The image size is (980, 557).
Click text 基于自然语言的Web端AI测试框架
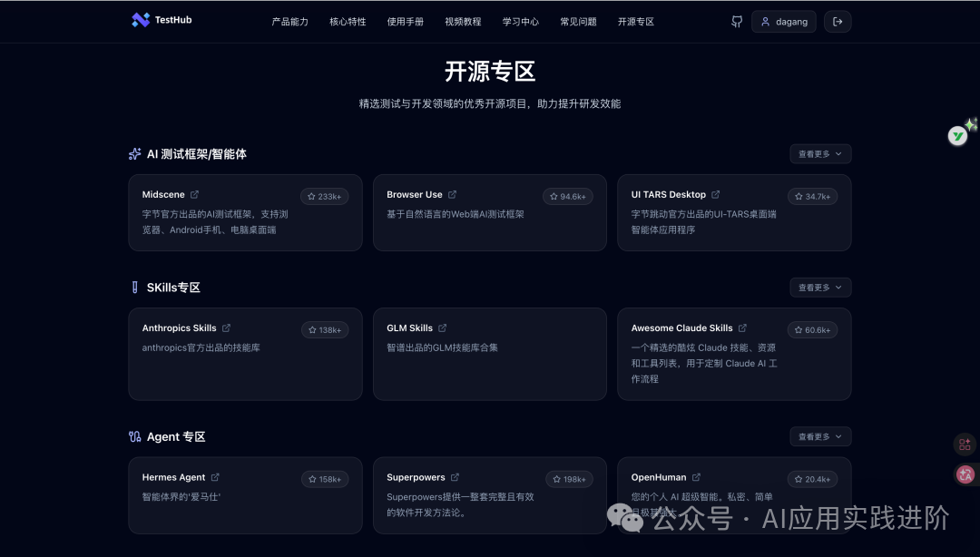click(x=455, y=214)
